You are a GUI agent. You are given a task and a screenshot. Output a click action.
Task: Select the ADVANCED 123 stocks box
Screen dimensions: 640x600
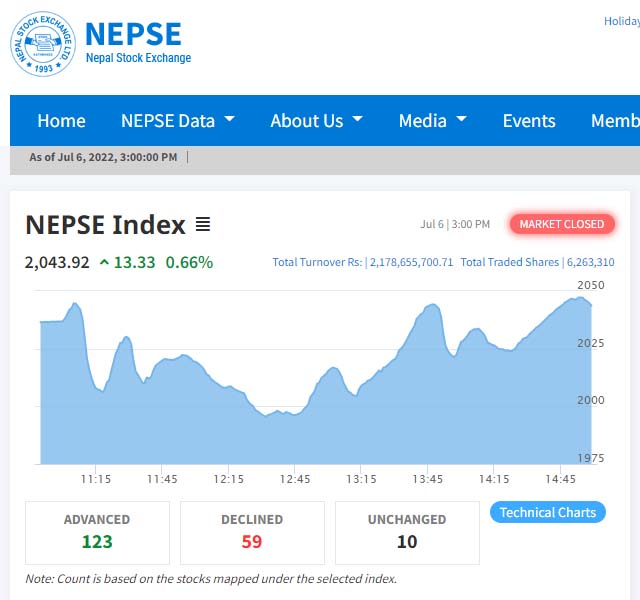[97, 532]
